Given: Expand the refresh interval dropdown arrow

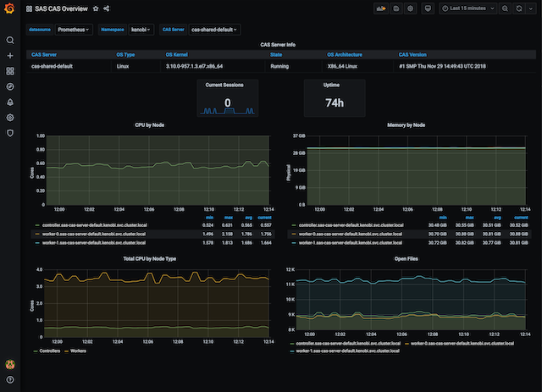Looking at the screenshot, I should [x=531, y=8].
